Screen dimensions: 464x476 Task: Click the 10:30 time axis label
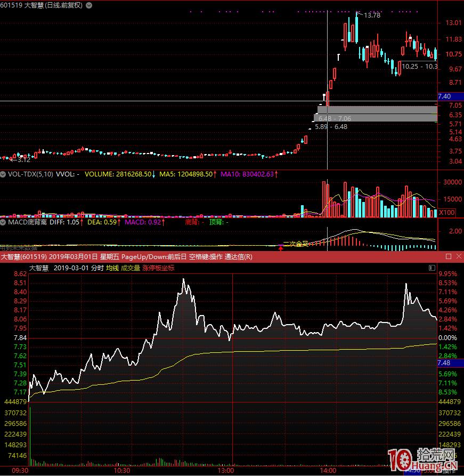tap(122, 471)
